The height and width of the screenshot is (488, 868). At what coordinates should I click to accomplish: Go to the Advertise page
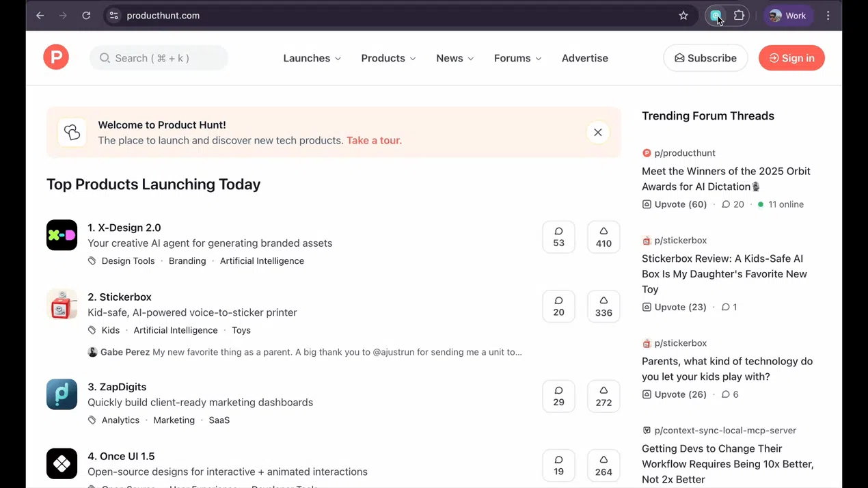click(585, 58)
